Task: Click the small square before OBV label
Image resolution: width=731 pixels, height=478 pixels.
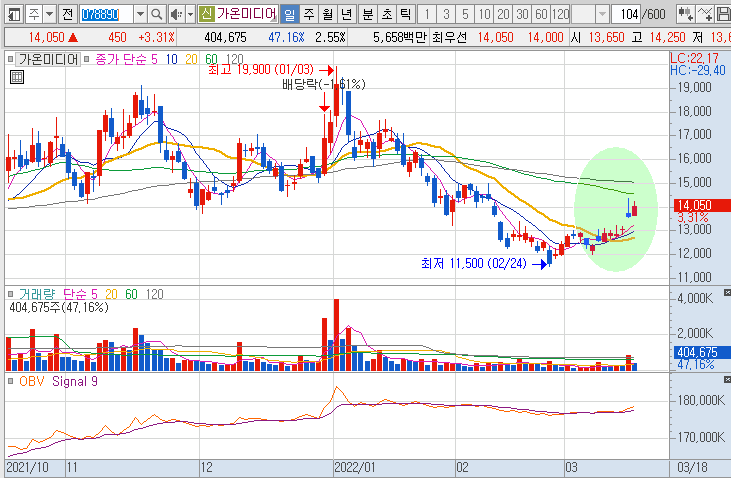Action: pyautogui.click(x=10, y=381)
